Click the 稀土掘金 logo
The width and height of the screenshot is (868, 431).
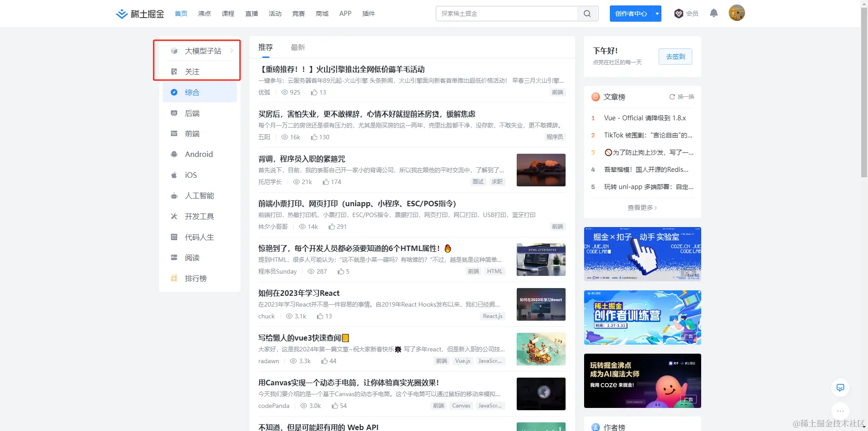pyautogui.click(x=140, y=14)
